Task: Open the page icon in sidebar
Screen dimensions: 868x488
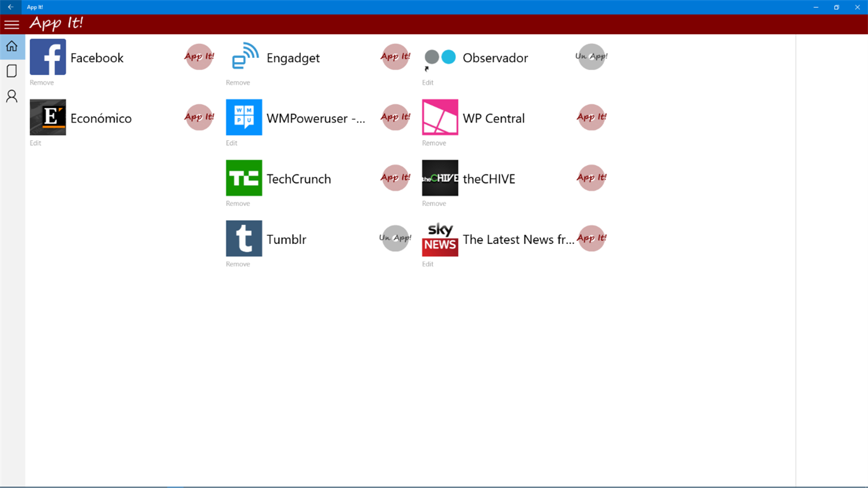Action: tap(12, 71)
